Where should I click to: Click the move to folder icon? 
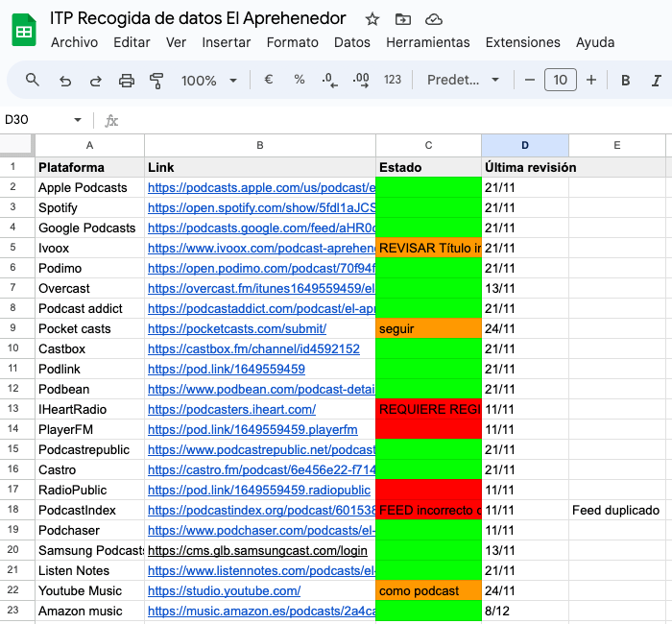(x=402, y=19)
